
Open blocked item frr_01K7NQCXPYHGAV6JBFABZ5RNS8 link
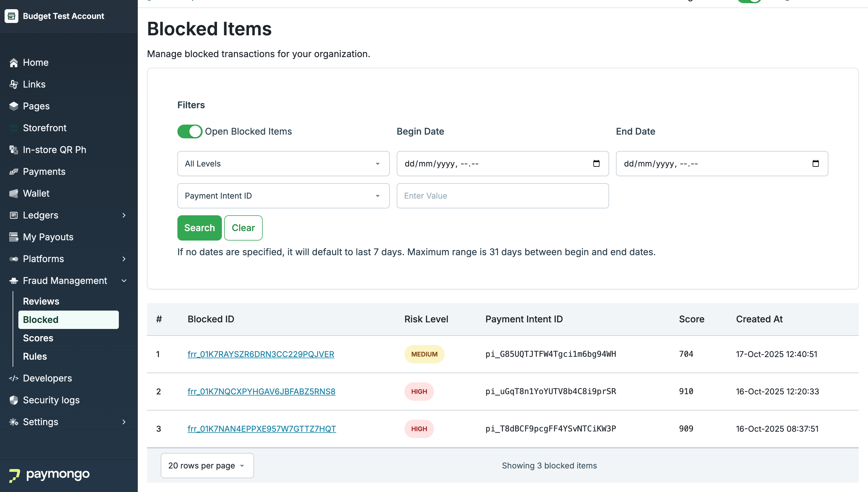(x=261, y=391)
